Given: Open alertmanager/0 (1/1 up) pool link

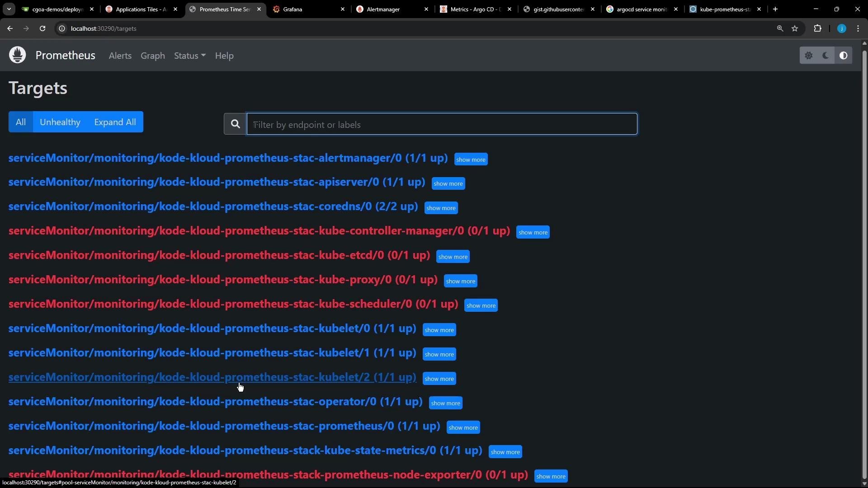Looking at the screenshot, I should tap(228, 158).
